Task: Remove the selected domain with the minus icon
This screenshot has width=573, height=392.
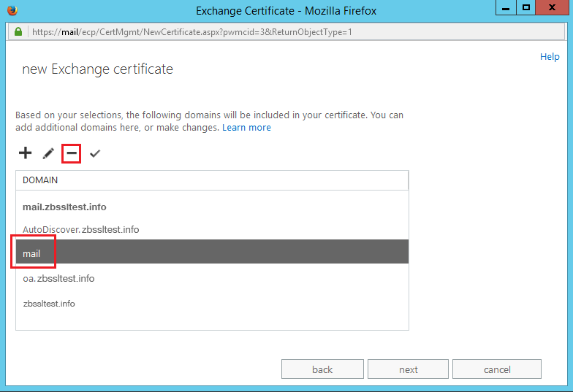Action: click(71, 153)
